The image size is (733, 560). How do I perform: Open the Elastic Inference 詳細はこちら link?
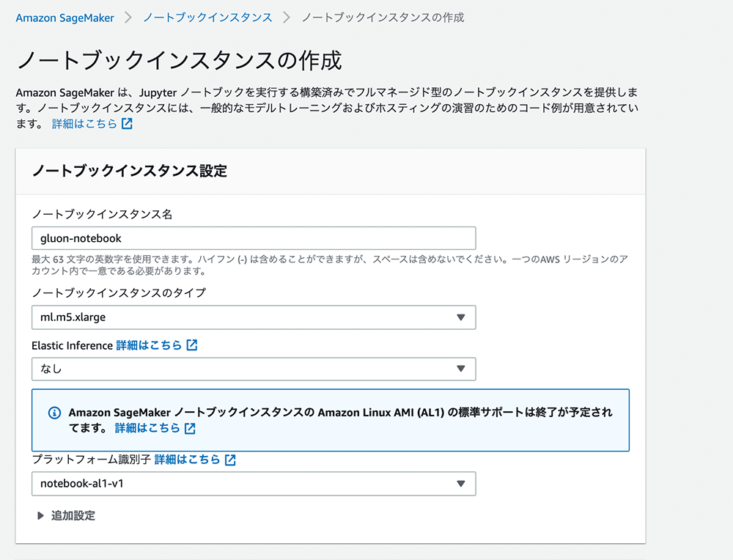tap(149, 345)
